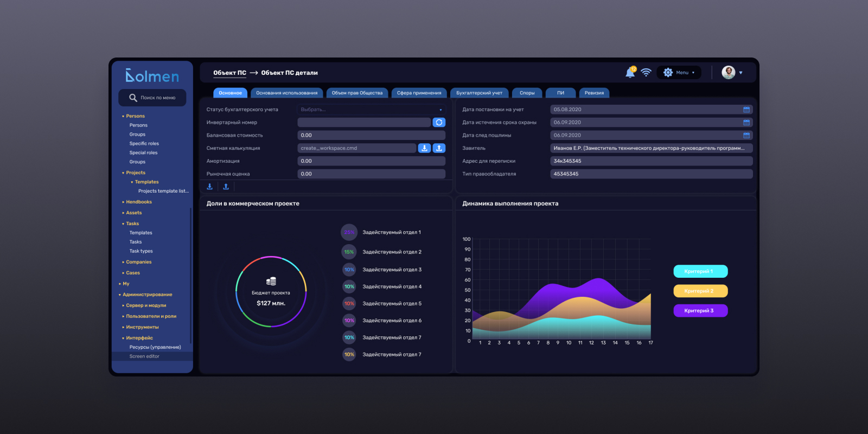
Task: Select the Основное tab
Action: 230,93
